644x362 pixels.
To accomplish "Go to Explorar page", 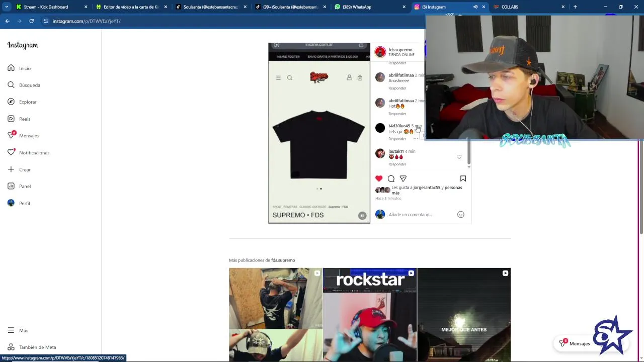I will tap(22, 102).
